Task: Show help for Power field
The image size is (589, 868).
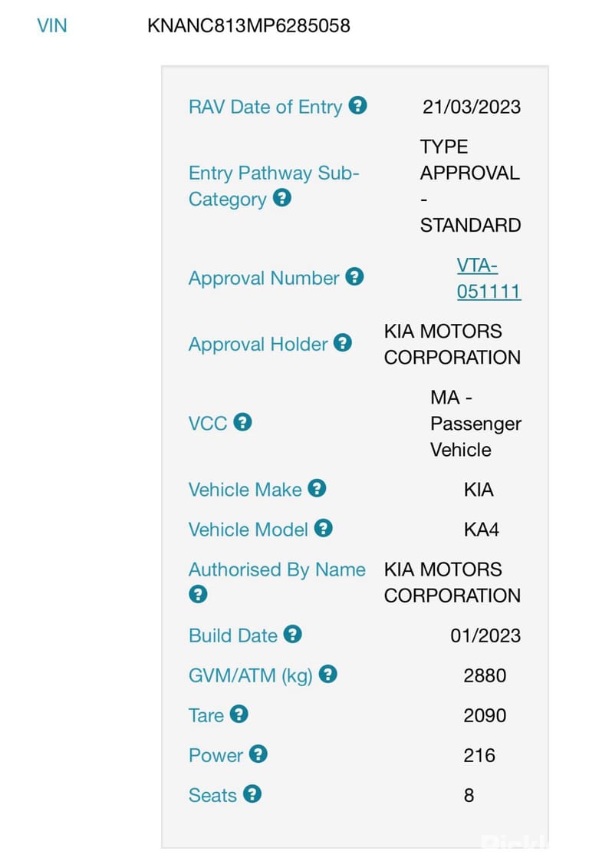Action: 258,754
